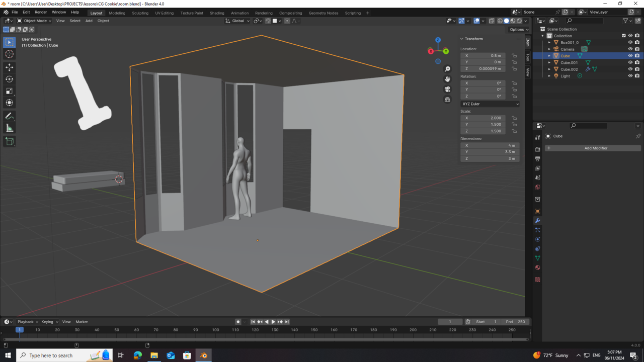644x362 pixels.
Task: Open the Object Mode dropdown
Action: 34,21
